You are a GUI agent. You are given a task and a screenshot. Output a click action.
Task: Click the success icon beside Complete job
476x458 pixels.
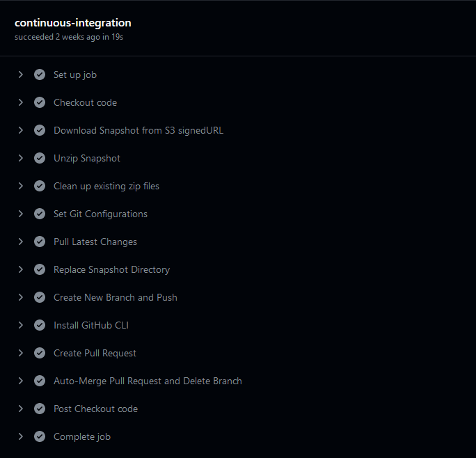40,436
